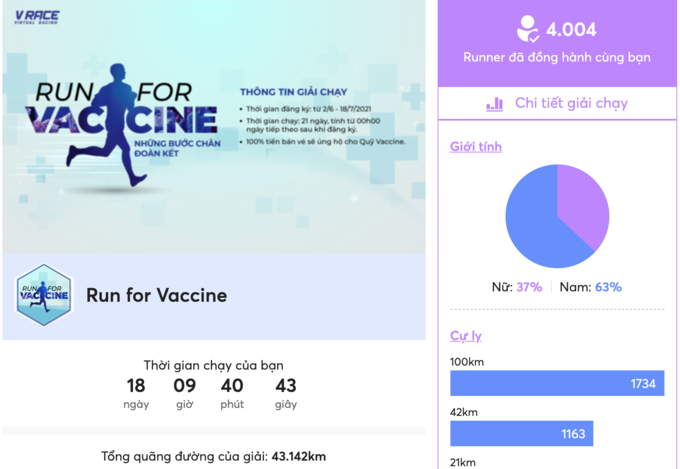This screenshot has width=680, height=469.
Task: Click the Run for Vaccine banner image
Action: click(213, 127)
